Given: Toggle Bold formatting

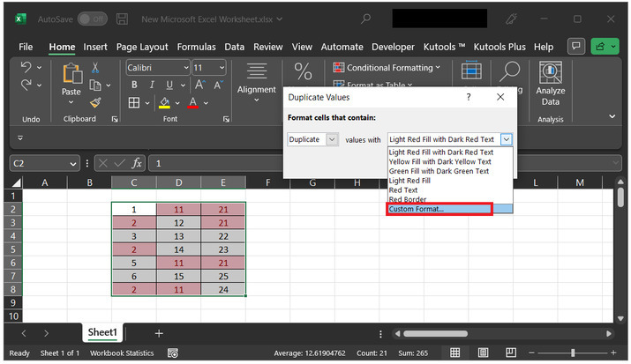Looking at the screenshot, I should (134, 85).
